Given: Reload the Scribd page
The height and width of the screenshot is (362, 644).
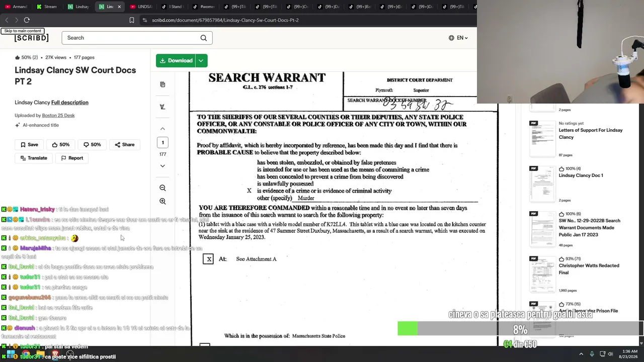Looking at the screenshot, I should (x=27, y=20).
